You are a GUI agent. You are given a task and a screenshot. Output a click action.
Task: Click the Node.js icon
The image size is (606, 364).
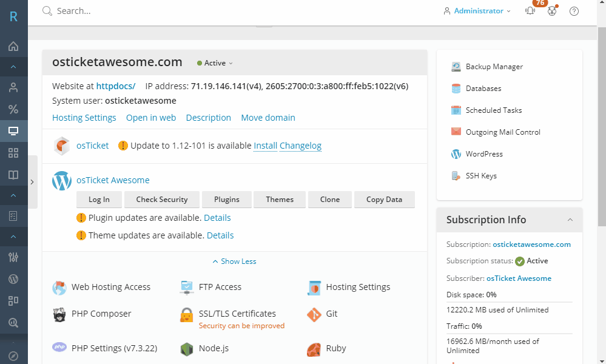[x=187, y=349]
